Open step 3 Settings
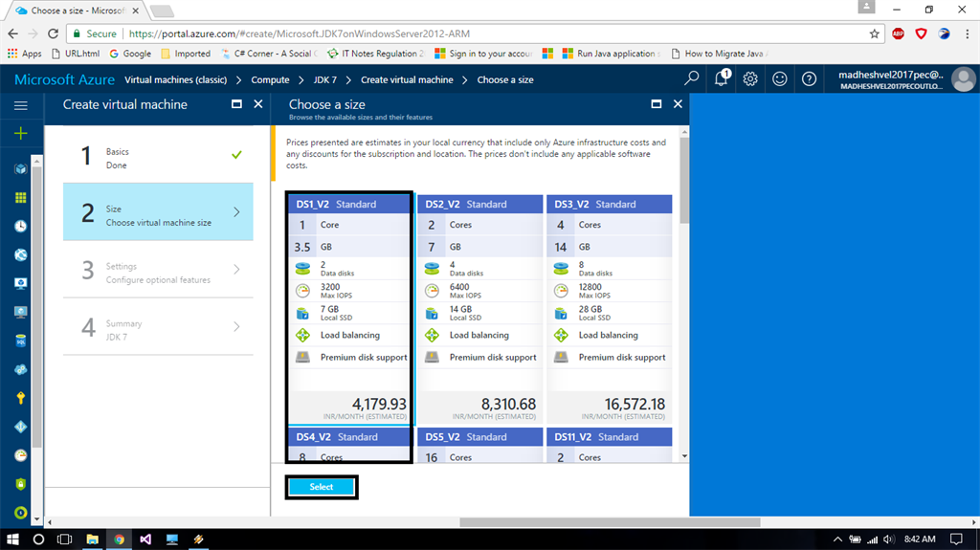This screenshot has width=980, height=550. coord(158,270)
